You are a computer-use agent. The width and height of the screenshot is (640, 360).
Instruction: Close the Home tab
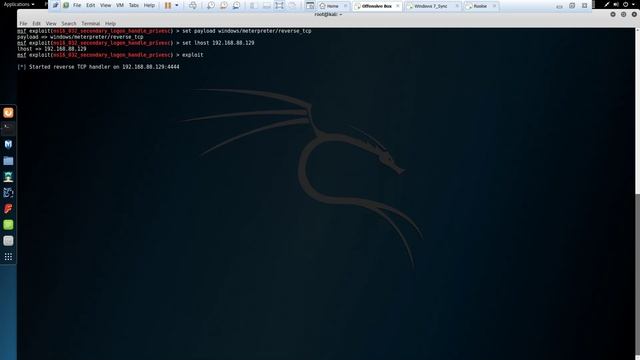pyautogui.click(x=345, y=6)
